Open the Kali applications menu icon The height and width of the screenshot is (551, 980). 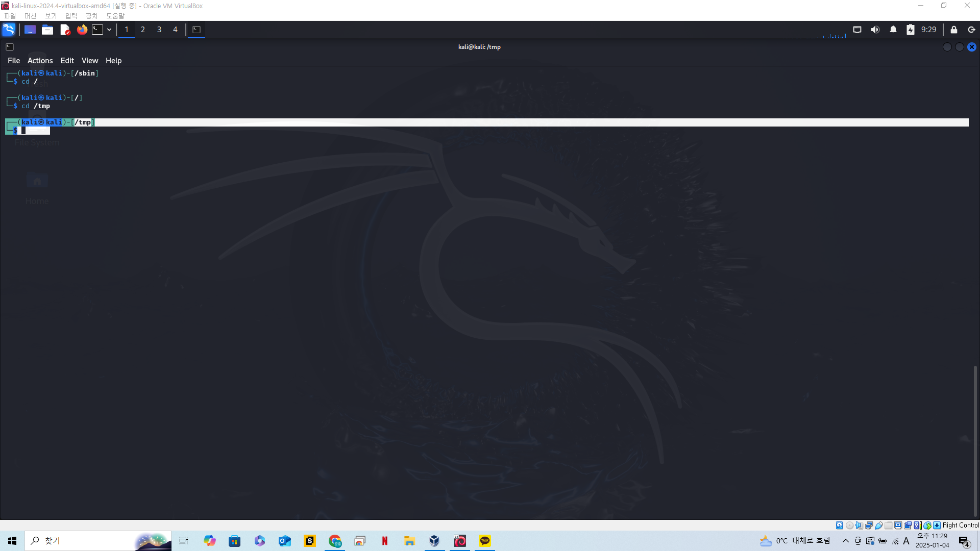[x=9, y=30]
